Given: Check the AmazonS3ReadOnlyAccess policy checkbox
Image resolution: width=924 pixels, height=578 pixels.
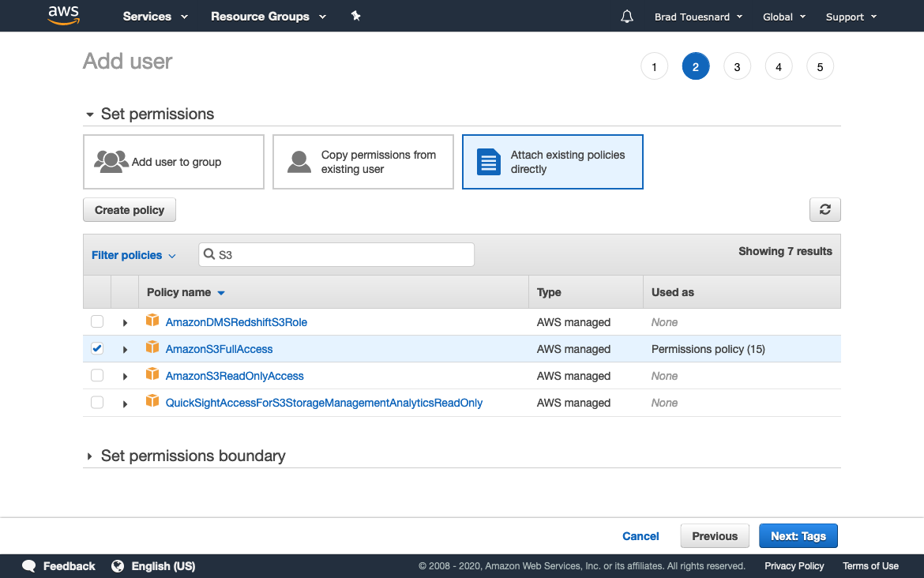Looking at the screenshot, I should tap(96, 375).
